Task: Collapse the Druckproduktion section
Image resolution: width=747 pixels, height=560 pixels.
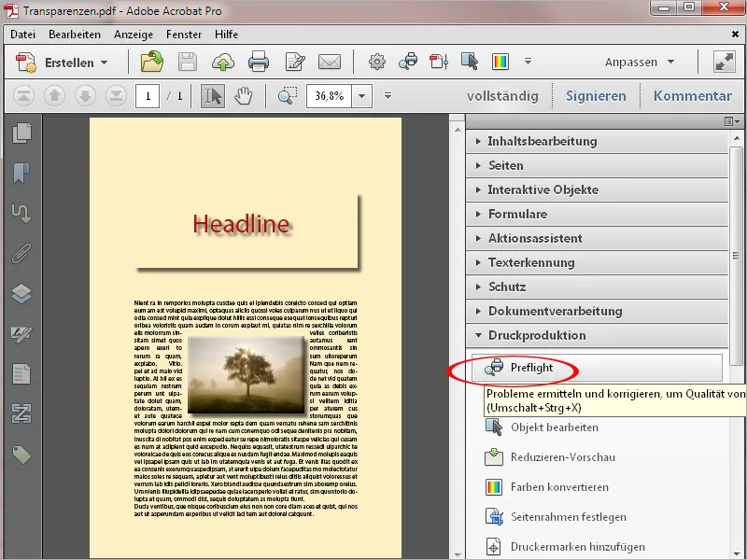Action: coord(536,336)
